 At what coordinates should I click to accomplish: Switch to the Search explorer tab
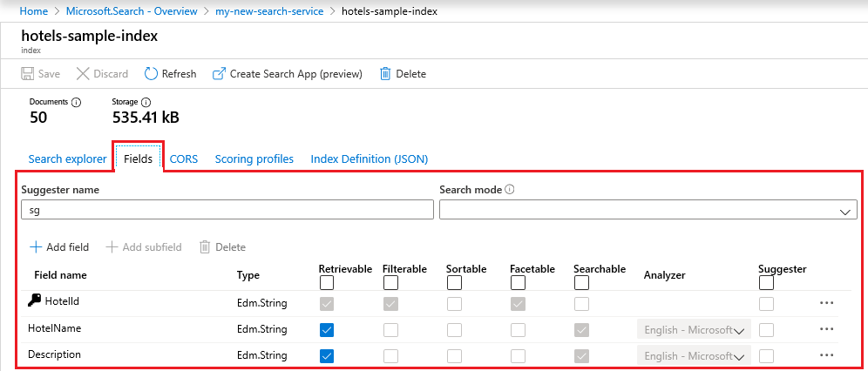coord(68,159)
